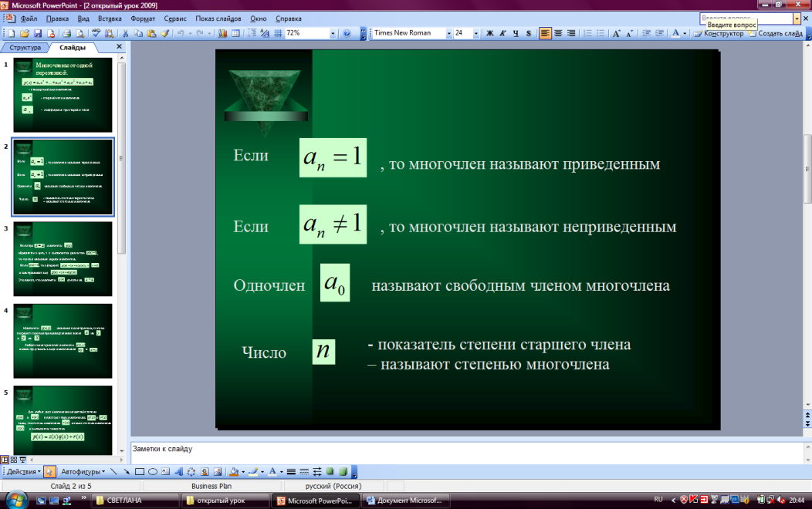Insert a table from the toolbar
812x509 pixels.
pyautogui.click(x=235, y=33)
